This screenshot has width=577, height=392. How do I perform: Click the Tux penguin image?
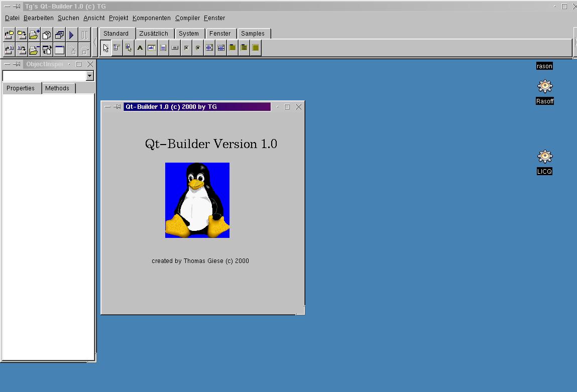point(197,200)
